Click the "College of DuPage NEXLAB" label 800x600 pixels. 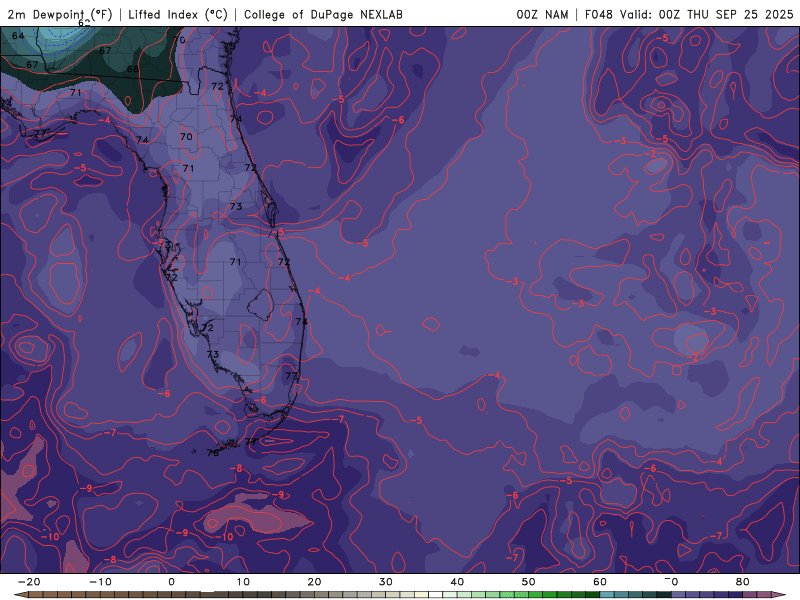coord(323,14)
